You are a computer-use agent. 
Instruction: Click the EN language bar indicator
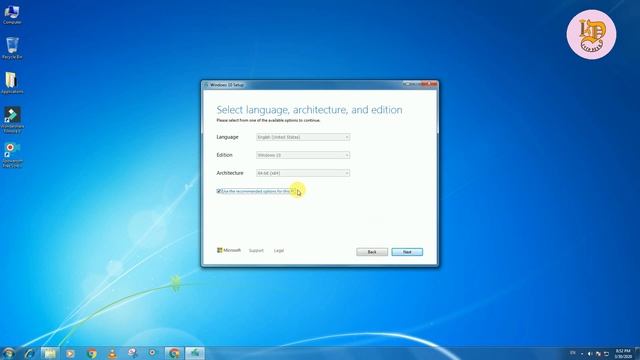(573, 353)
